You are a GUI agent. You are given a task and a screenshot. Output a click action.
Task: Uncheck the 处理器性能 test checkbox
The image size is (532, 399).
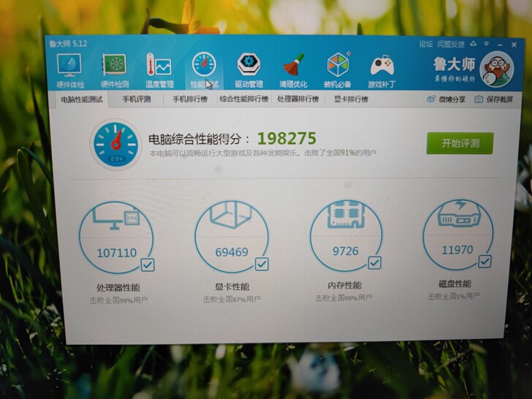coord(148,265)
